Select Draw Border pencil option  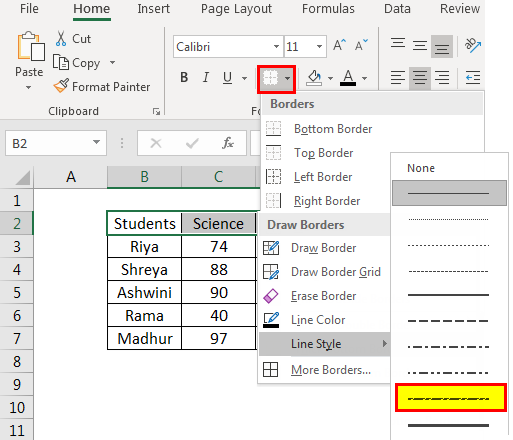(325, 248)
